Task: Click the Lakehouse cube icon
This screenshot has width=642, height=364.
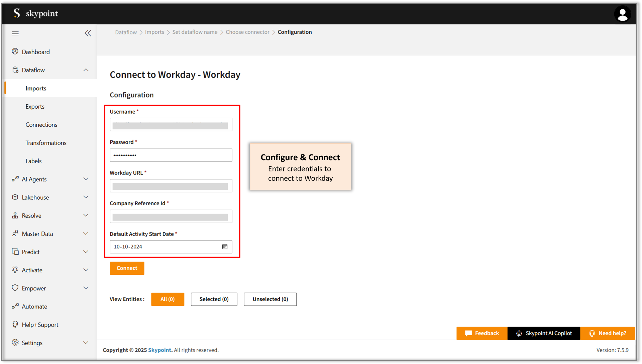Action: [x=15, y=197]
